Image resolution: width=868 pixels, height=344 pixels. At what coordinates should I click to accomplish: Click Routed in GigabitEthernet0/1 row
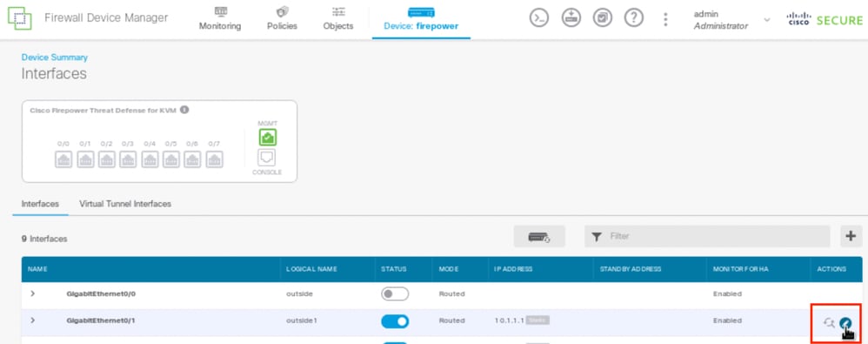tap(451, 320)
